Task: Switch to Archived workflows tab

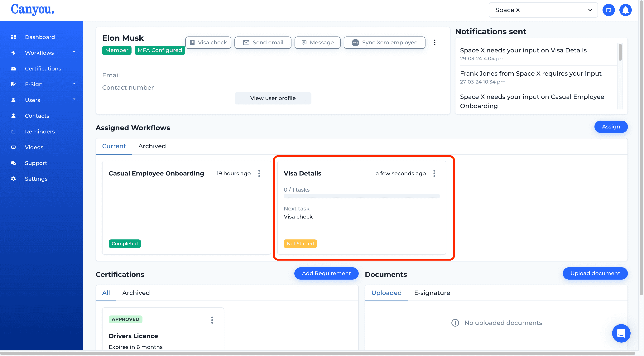Action: (152, 146)
